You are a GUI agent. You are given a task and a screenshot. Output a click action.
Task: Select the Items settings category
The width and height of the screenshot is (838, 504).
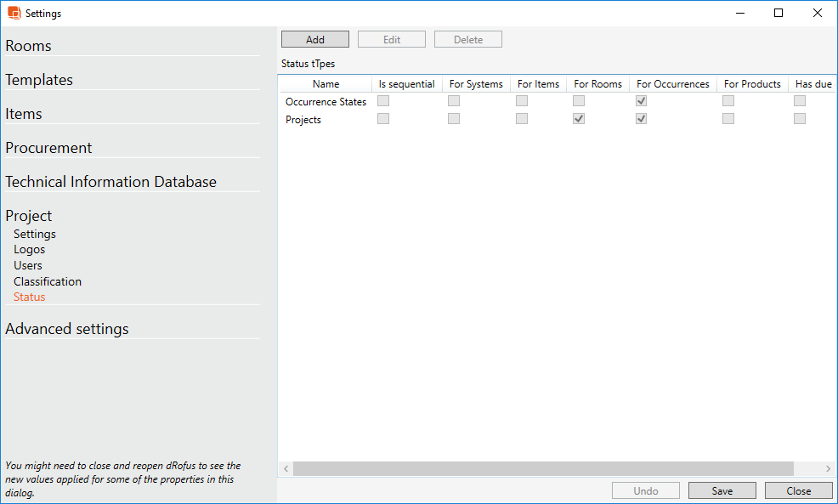[x=23, y=113]
